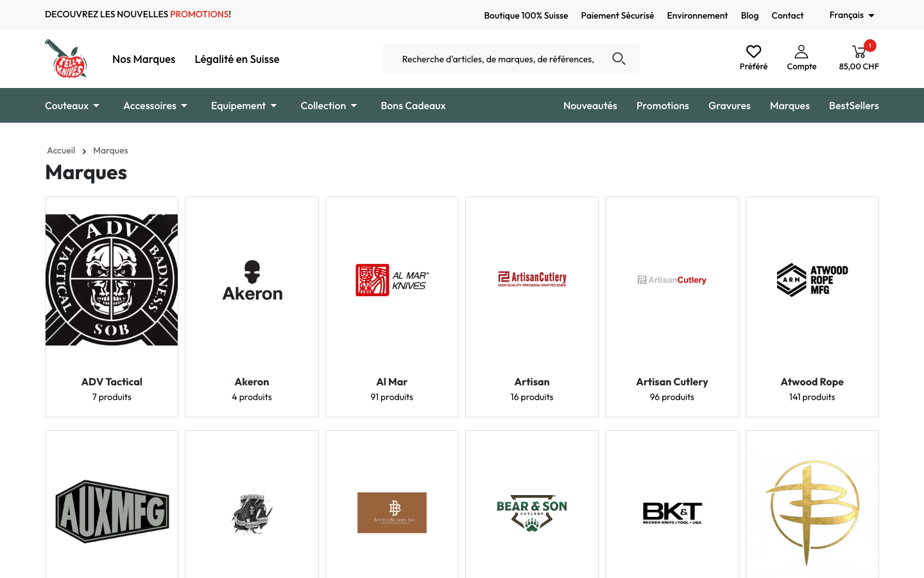Expand the Equipement menu
Viewport: 924px width, 578px height.
coord(244,105)
